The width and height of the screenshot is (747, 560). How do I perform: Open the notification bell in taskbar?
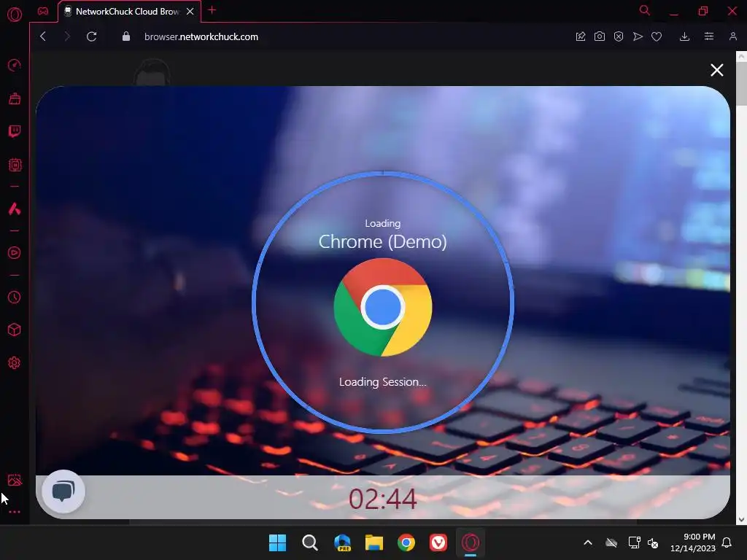coord(727,542)
